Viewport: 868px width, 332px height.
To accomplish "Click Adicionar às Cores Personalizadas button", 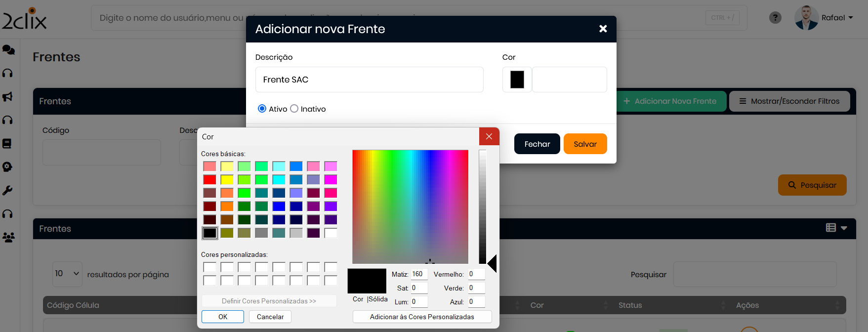I will tap(422, 317).
